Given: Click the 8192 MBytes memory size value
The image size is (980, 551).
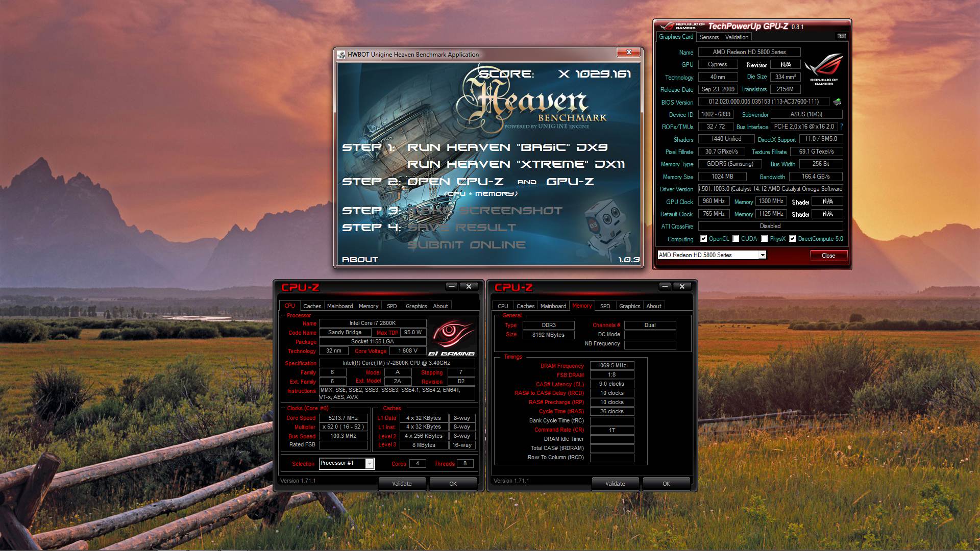Looking at the screenshot, I should pyautogui.click(x=548, y=335).
